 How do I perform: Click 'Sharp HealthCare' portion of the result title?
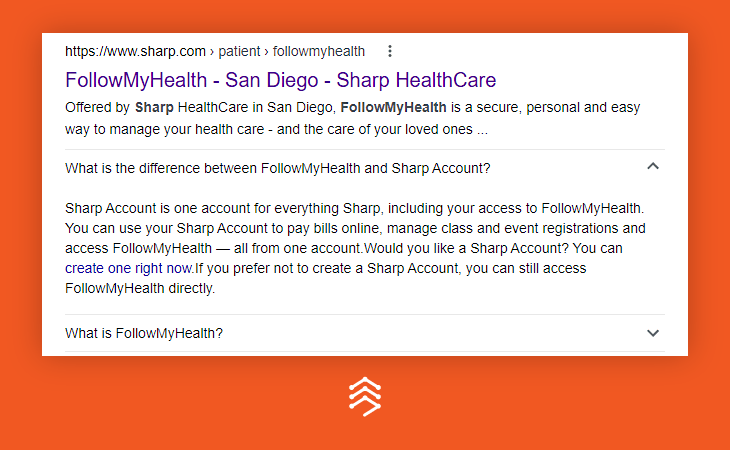click(416, 80)
